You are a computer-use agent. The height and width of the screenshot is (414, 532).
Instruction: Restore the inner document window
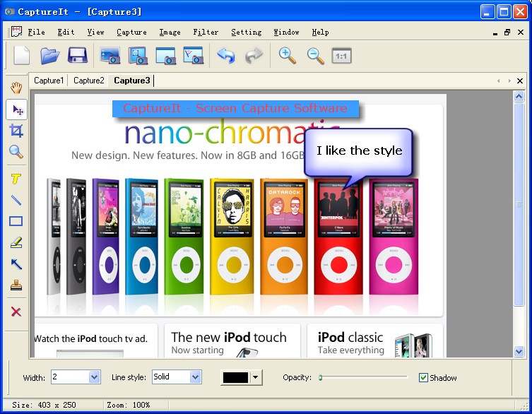507,32
